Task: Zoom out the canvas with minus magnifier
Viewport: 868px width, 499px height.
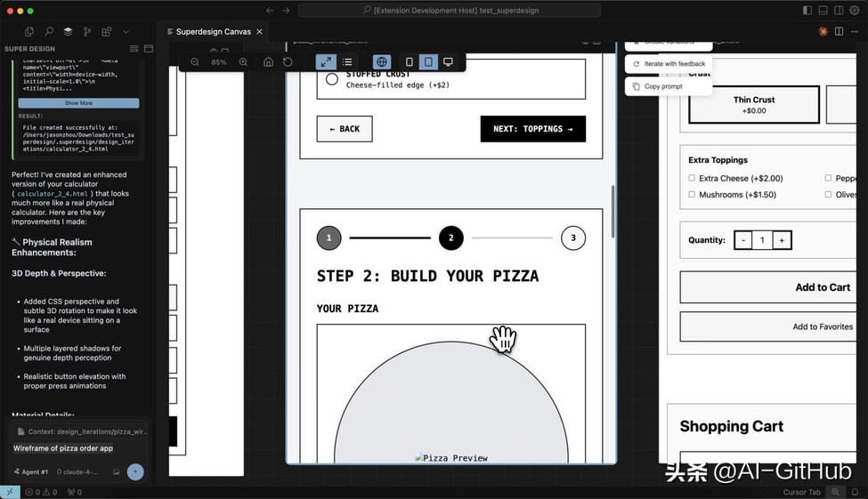Action: tap(195, 62)
